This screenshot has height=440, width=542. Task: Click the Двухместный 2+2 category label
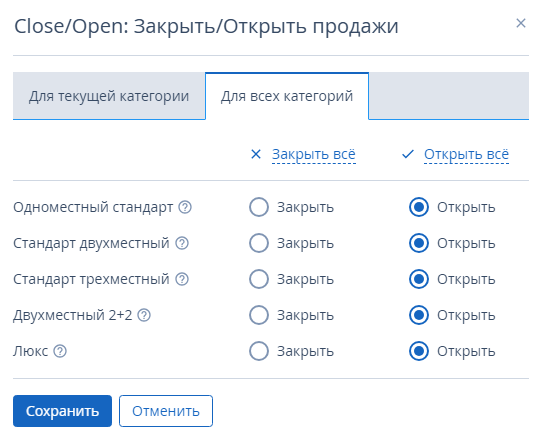[73, 316]
